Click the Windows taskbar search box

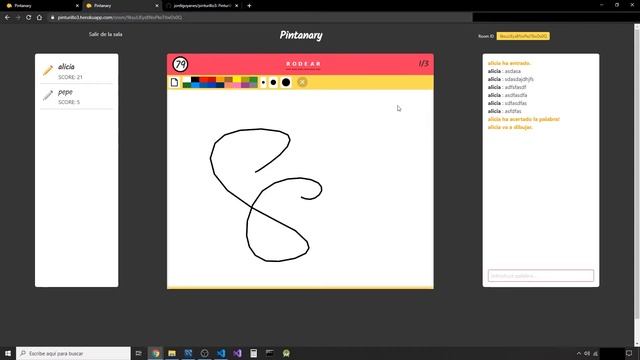click(x=73, y=353)
